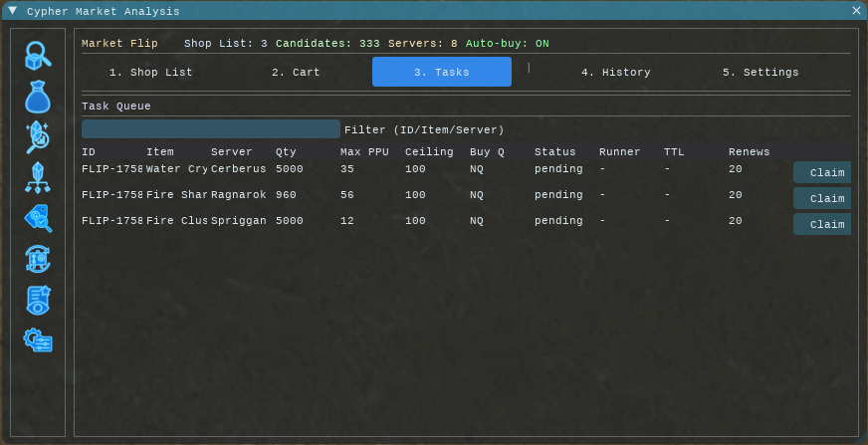
Task: Click the Max PPU column header
Action: [364, 152]
